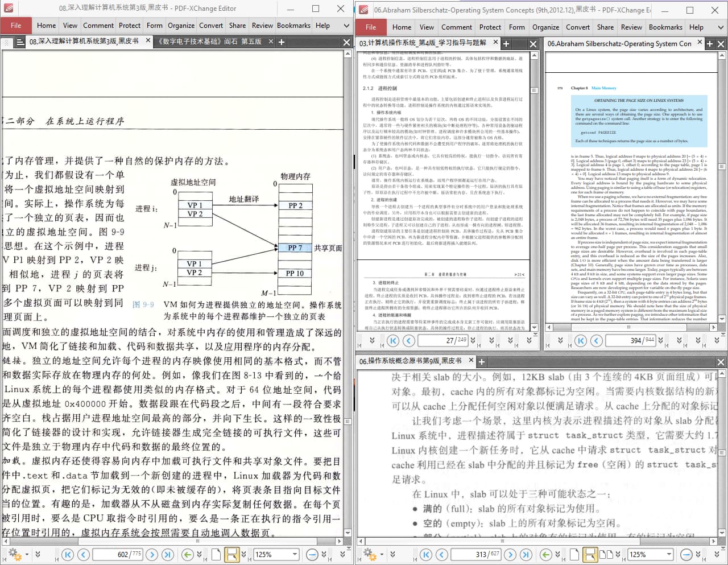Open options gear in left window status bar
Image resolution: width=728 pixels, height=565 pixels.
(x=15, y=554)
